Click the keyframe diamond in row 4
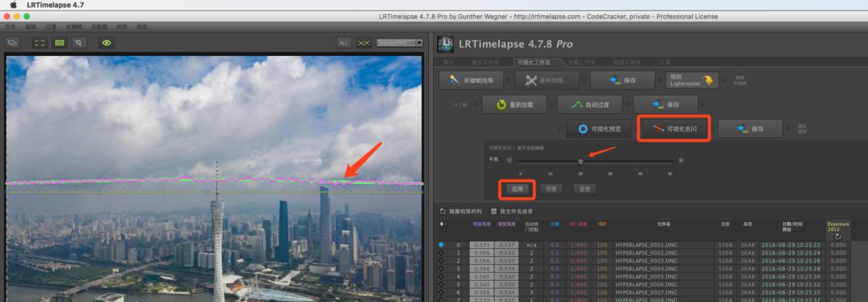The image size is (868, 302). click(441, 276)
